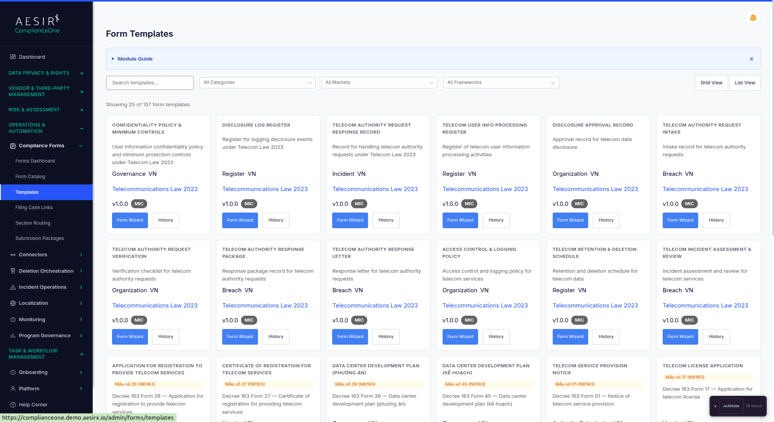774x422 pixels.
Task: Click the Help Center icon
Action: click(13, 405)
